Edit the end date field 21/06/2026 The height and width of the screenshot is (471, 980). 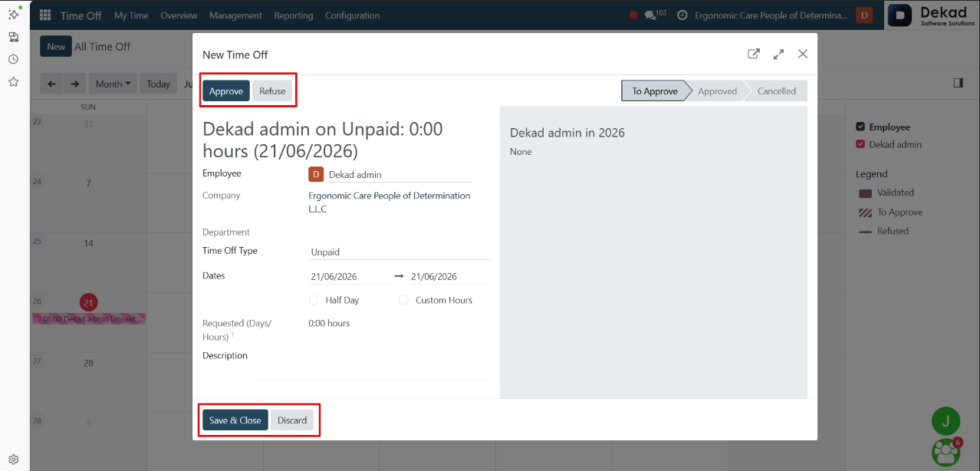coord(449,276)
